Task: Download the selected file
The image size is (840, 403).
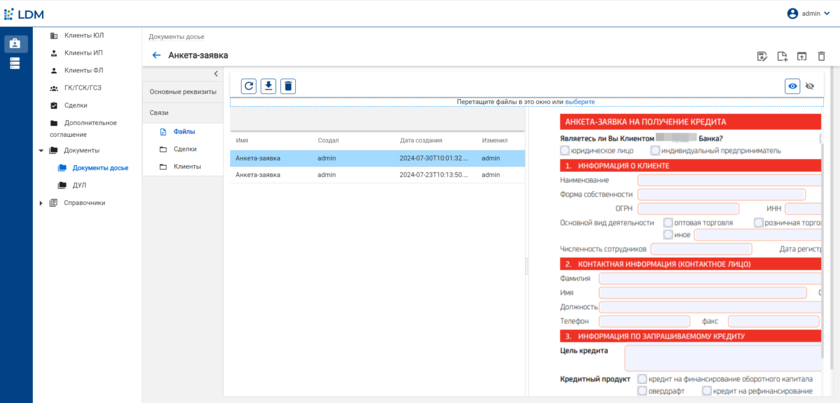Action: (x=268, y=87)
